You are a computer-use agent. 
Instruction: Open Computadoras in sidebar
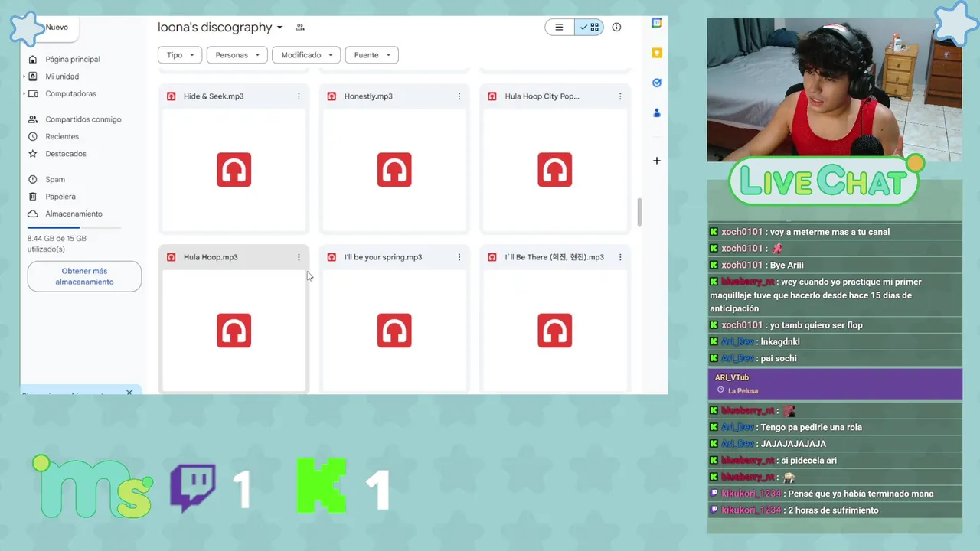pos(70,93)
